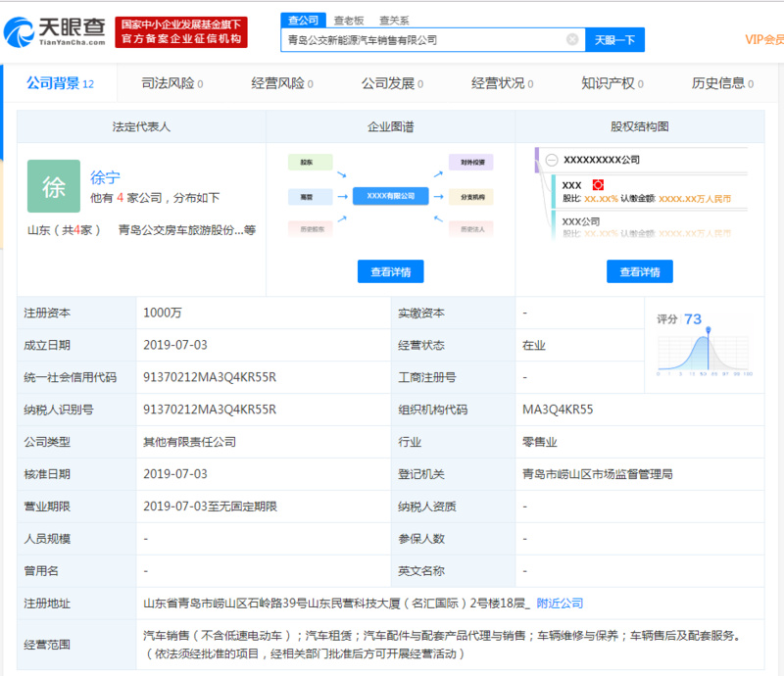
Task: Select the credit code 91370212MA3Q4KR55R in 统一社会信用代码 row
Action: (210, 377)
